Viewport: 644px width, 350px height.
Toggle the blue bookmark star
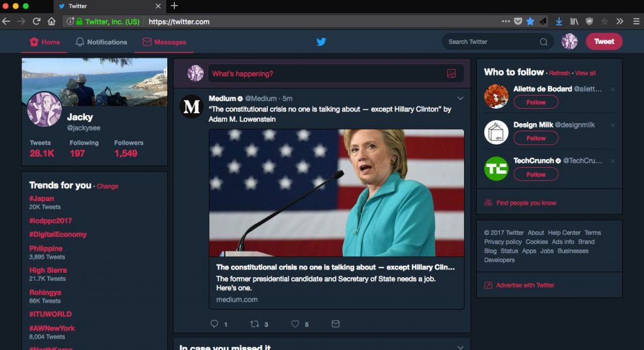click(530, 21)
